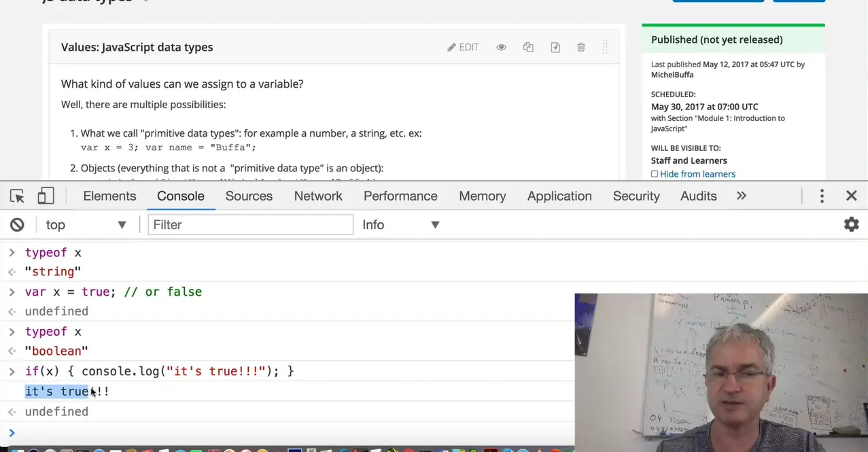The image size is (868, 452).
Task: Open DevTools three-dot customize menu
Action: 822,196
